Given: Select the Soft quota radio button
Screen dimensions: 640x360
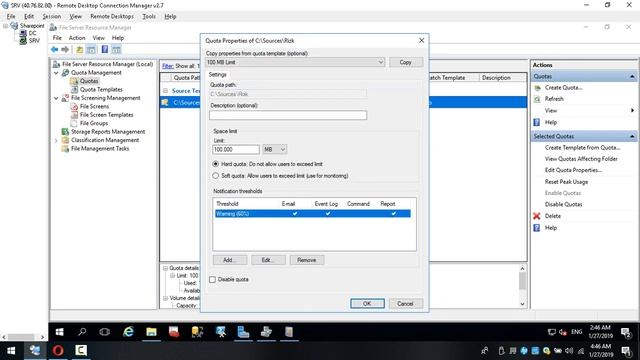Looking at the screenshot, I should [x=216, y=176].
